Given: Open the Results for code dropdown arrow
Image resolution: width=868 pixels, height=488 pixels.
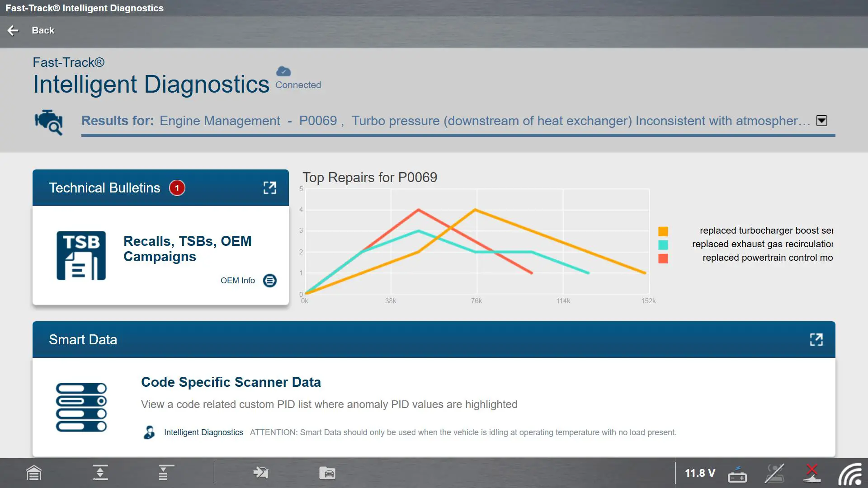Looking at the screenshot, I should pyautogui.click(x=821, y=121).
